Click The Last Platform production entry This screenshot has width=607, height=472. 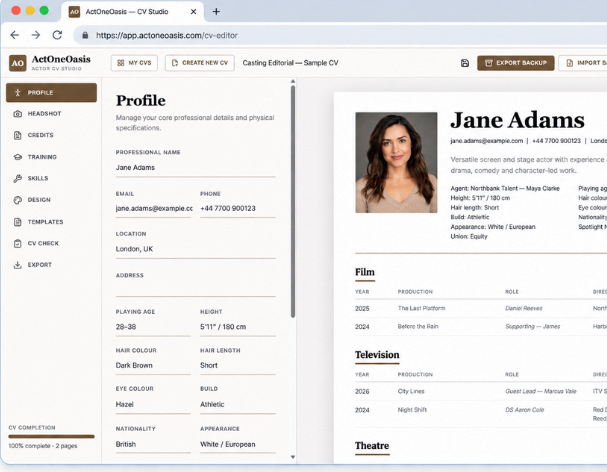[x=422, y=308]
